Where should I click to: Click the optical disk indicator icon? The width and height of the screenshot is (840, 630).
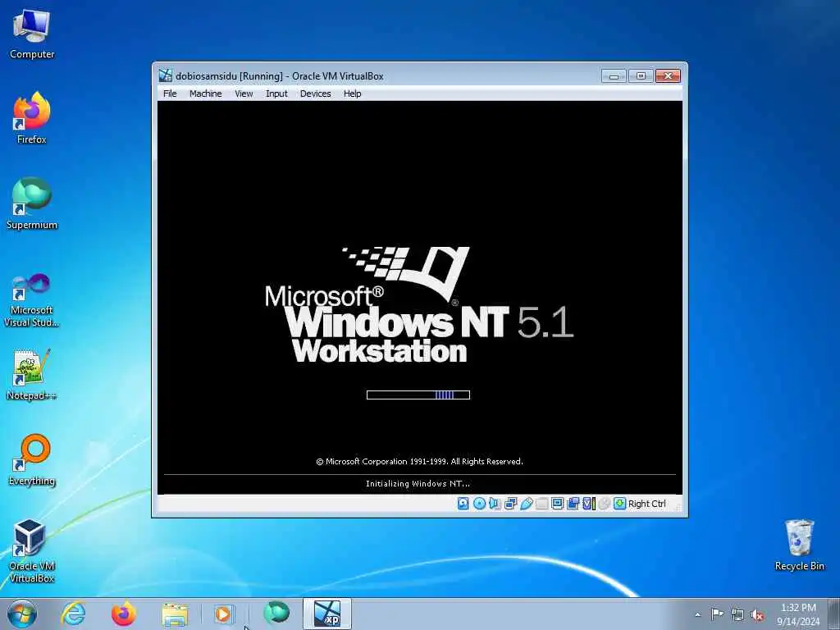click(x=479, y=504)
